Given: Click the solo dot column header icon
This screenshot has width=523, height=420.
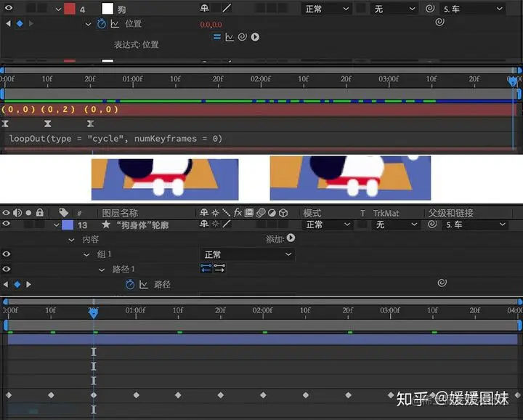Looking at the screenshot, I should (28, 213).
